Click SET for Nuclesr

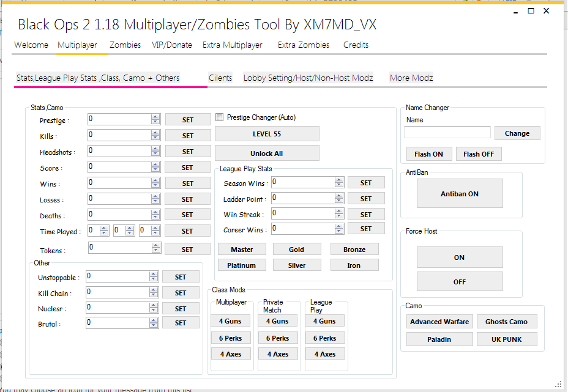pos(181,308)
